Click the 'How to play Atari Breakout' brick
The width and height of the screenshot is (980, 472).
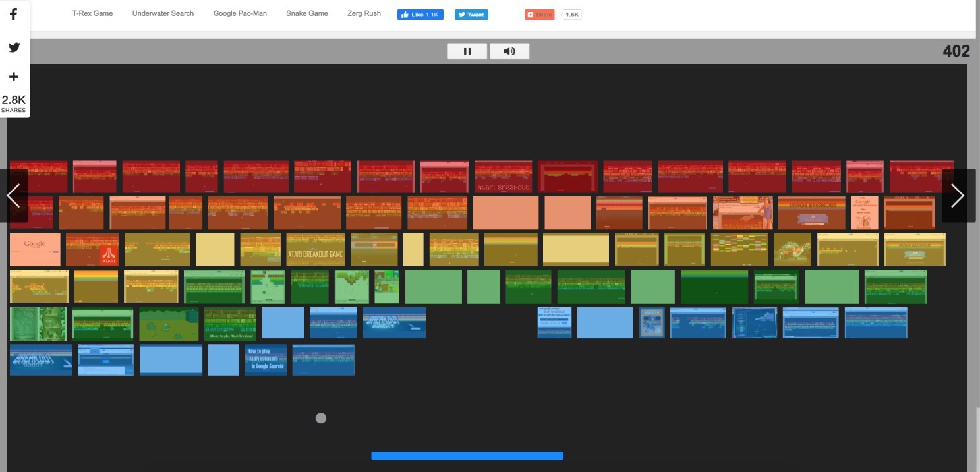tap(266, 360)
